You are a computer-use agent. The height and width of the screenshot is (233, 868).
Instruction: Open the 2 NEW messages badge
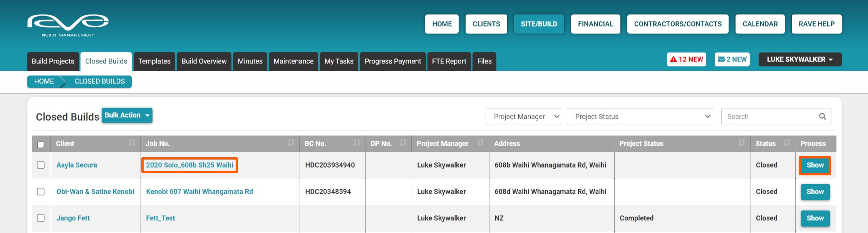coord(732,59)
